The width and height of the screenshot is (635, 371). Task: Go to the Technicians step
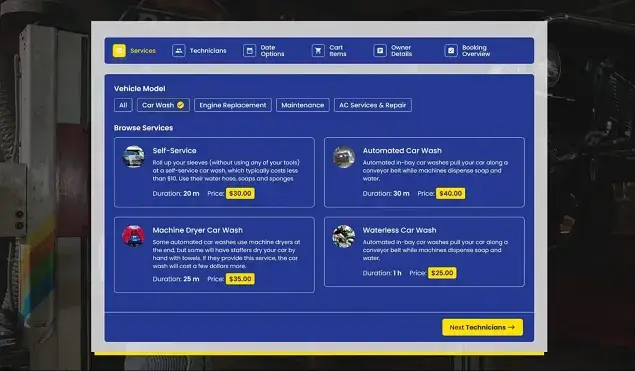tap(208, 51)
